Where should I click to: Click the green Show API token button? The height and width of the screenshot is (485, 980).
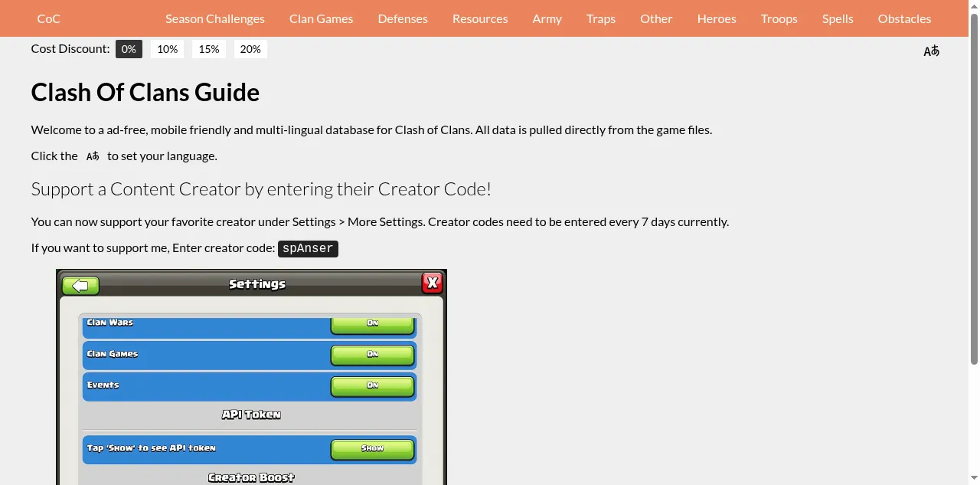pos(373,449)
